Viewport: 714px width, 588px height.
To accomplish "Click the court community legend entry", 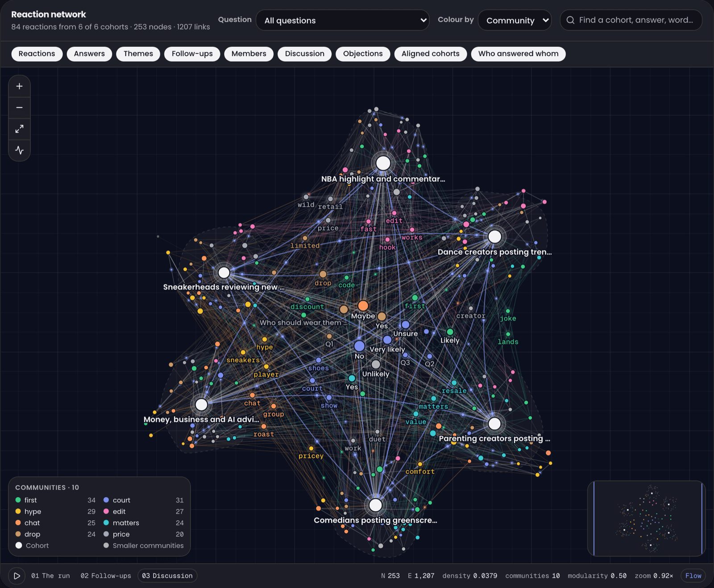I will tap(143, 500).
